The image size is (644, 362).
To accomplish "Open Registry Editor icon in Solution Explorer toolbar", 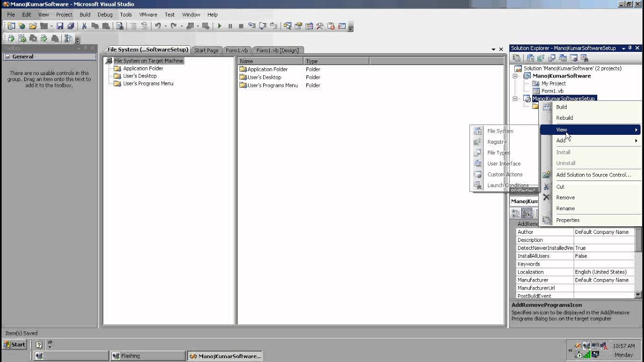I will click(540, 58).
